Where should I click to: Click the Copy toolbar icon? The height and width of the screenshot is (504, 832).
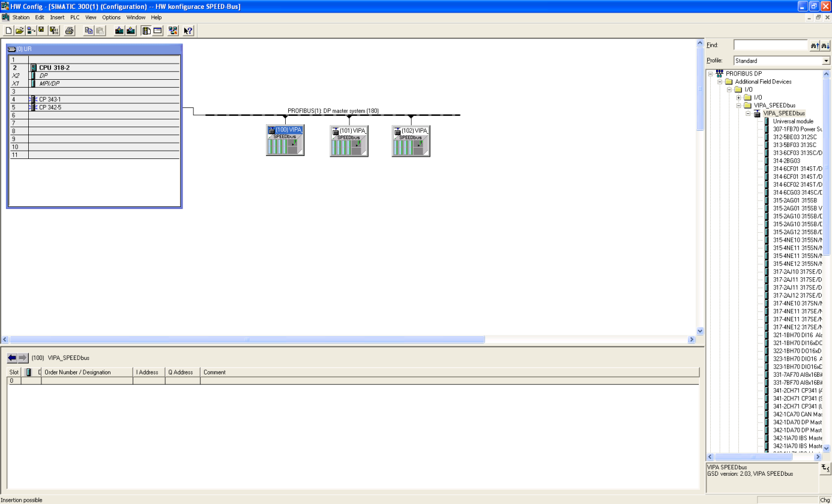(89, 30)
